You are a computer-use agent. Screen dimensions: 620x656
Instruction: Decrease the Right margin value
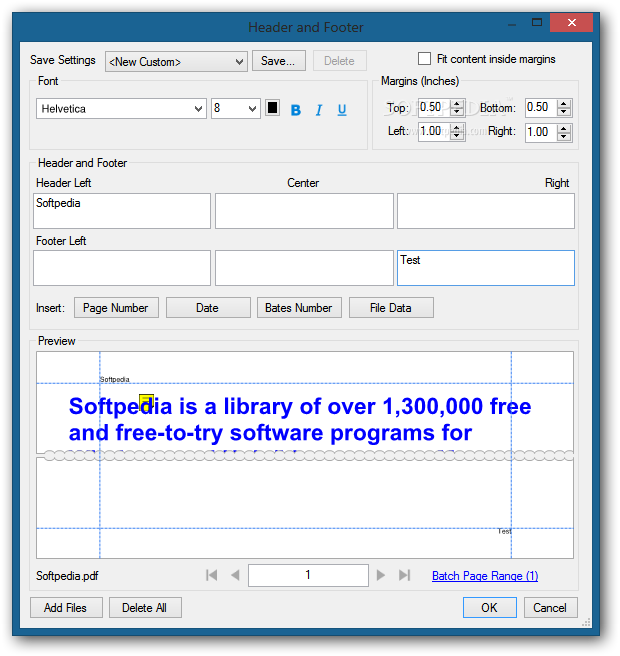[x=564, y=136]
